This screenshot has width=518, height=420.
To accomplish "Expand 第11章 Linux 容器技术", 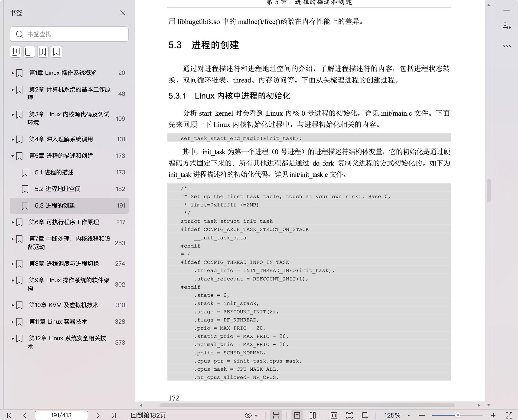I will (x=13, y=322).
